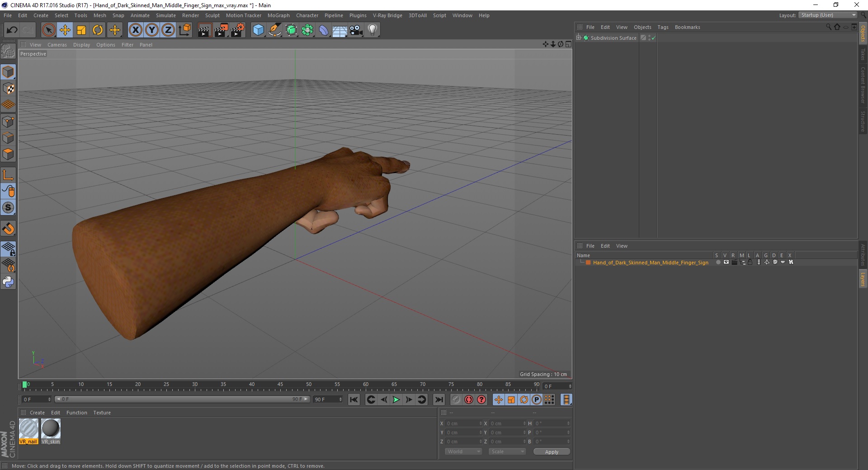Toggle Enable Snap magnet icon
Viewport: 868px width, 470px height.
tap(8, 229)
